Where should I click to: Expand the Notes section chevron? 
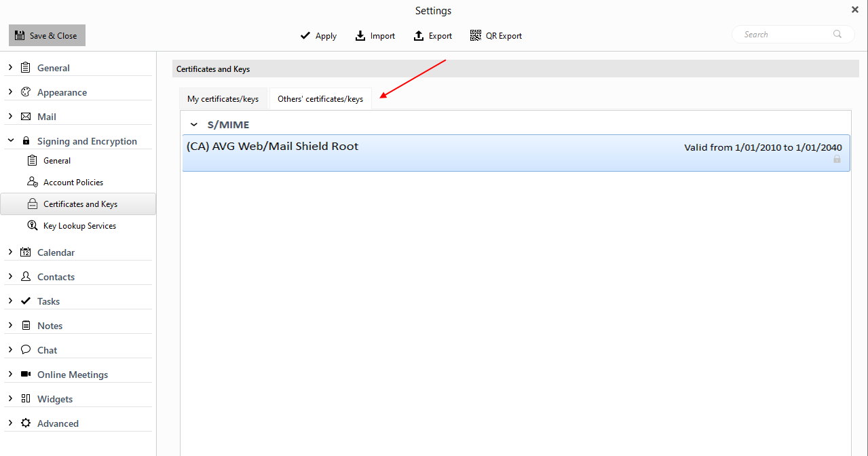pos(10,326)
